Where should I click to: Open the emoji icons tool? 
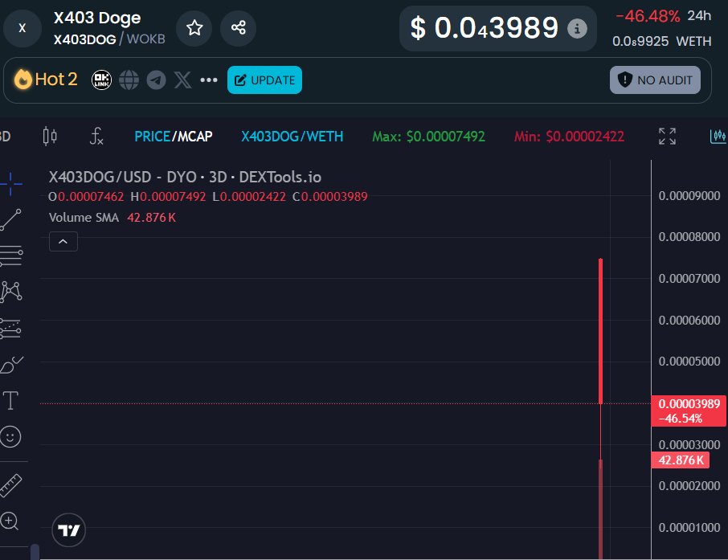10,437
